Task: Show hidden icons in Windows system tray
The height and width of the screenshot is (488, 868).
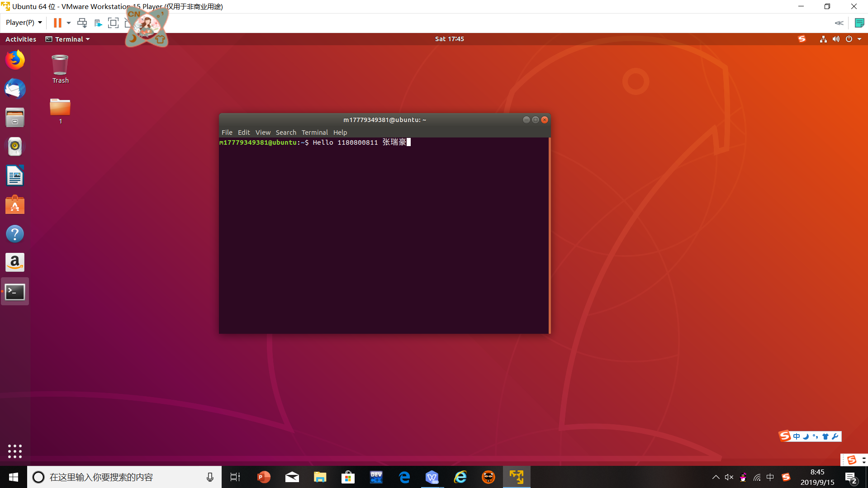Action: pyautogui.click(x=716, y=477)
